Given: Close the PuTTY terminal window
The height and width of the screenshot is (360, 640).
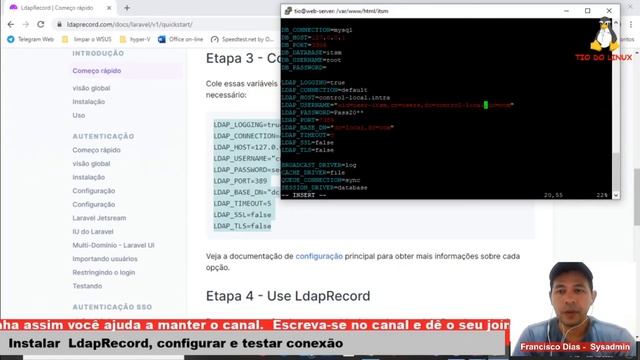Looking at the screenshot, I should pyautogui.click(x=609, y=11).
